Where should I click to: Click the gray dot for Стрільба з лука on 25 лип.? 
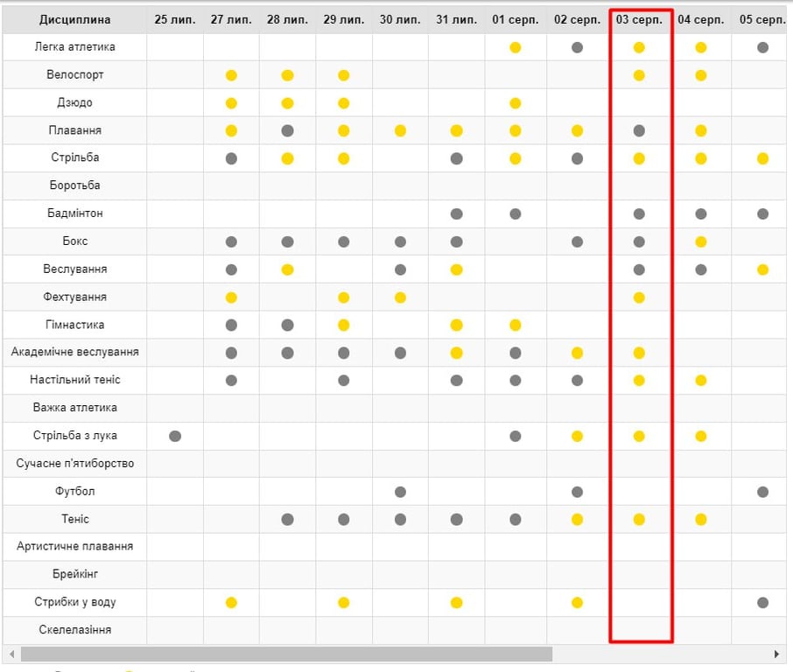[175, 436]
